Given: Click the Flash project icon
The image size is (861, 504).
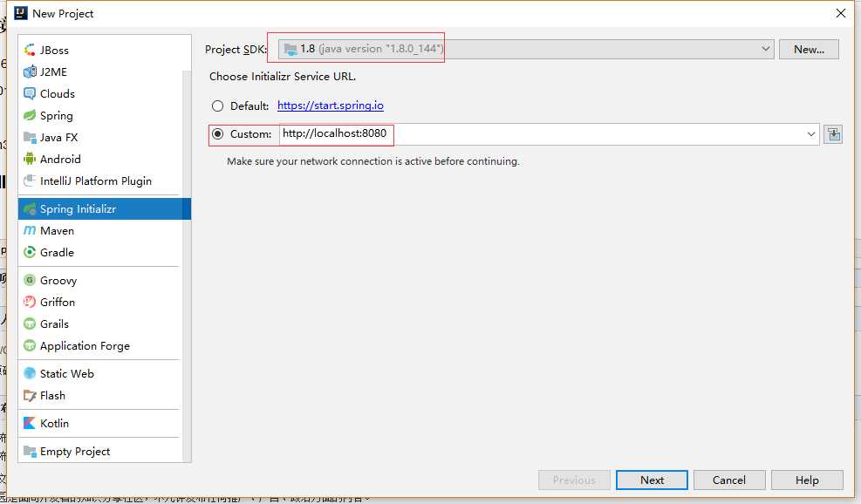Looking at the screenshot, I should coord(30,396).
